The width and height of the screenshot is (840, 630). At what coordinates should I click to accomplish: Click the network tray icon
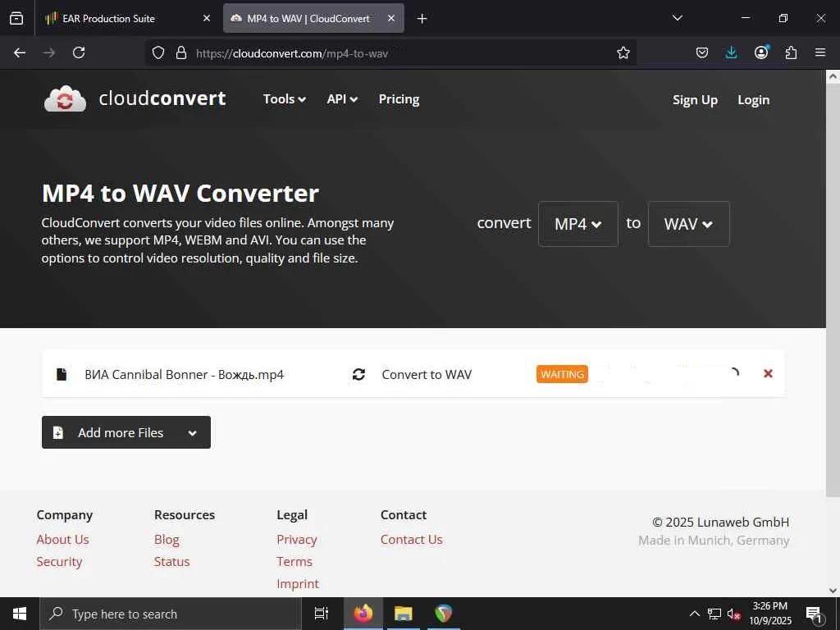click(x=714, y=614)
